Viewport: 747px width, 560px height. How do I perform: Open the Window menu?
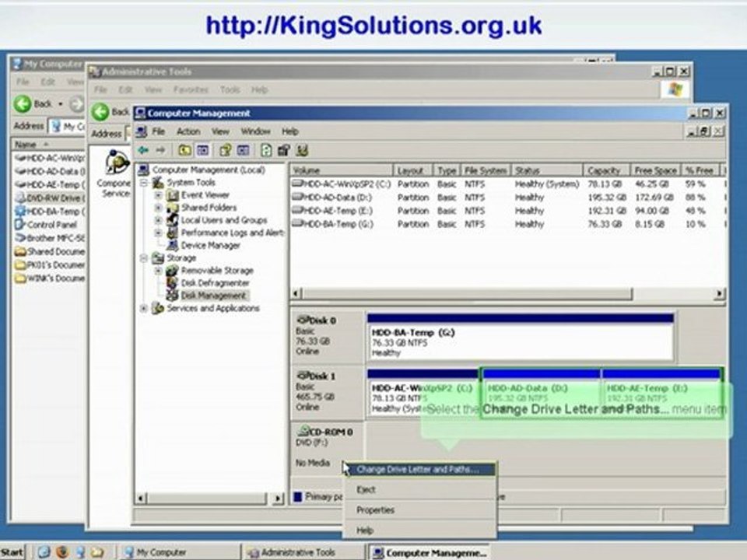click(255, 131)
